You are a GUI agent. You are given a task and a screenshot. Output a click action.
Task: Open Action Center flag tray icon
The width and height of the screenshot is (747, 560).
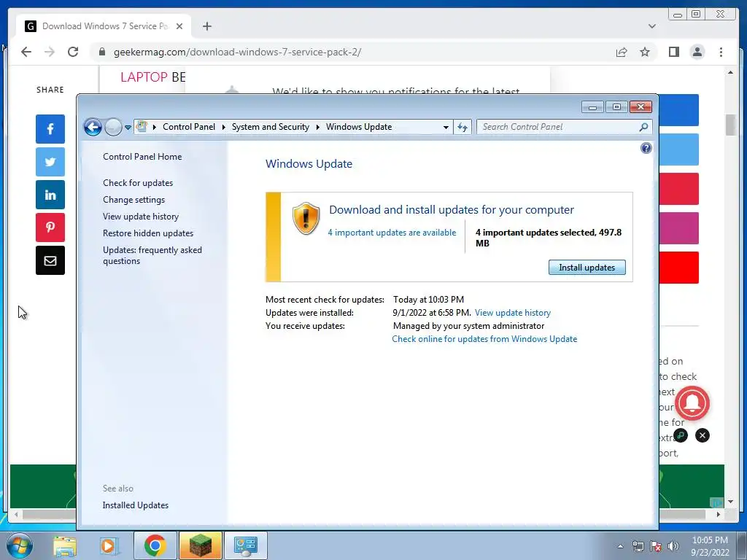click(656, 546)
